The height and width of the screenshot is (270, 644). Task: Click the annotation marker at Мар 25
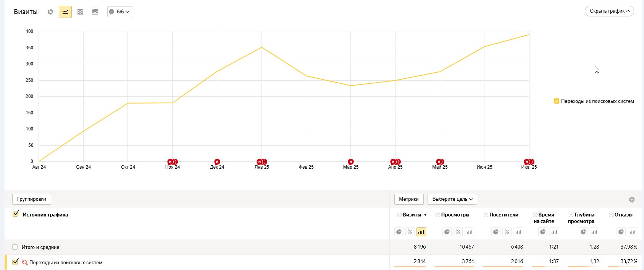click(350, 162)
